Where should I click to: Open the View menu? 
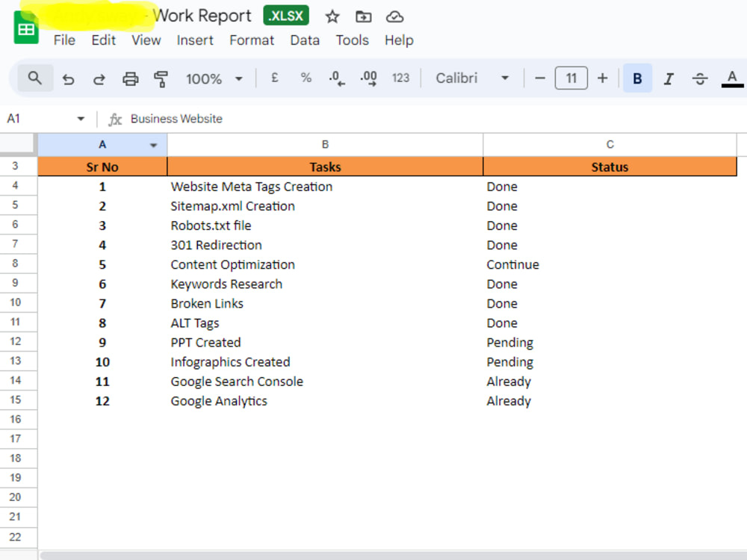tap(146, 40)
